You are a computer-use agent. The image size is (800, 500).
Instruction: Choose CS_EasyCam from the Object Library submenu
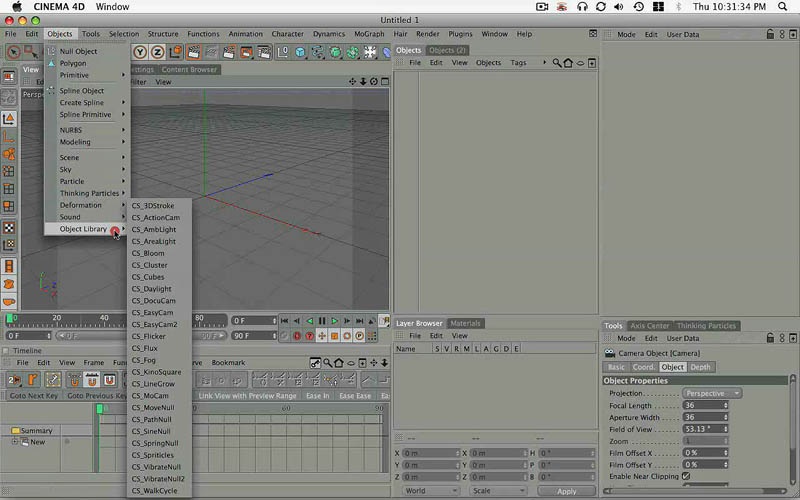pyautogui.click(x=153, y=313)
